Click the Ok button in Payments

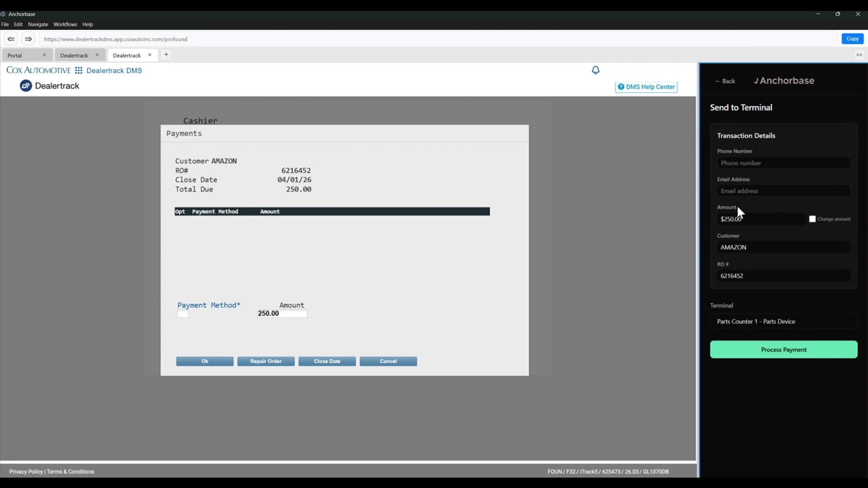[x=205, y=361]
